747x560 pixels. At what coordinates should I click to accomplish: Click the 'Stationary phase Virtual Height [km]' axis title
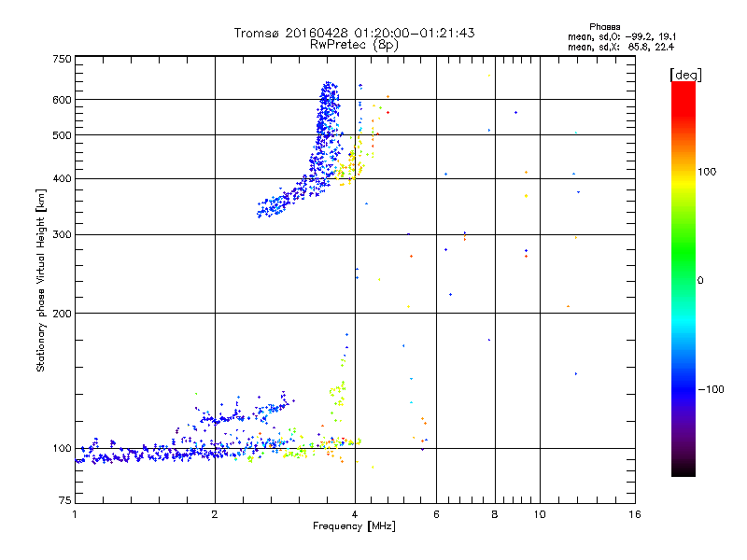click(41, 281)
